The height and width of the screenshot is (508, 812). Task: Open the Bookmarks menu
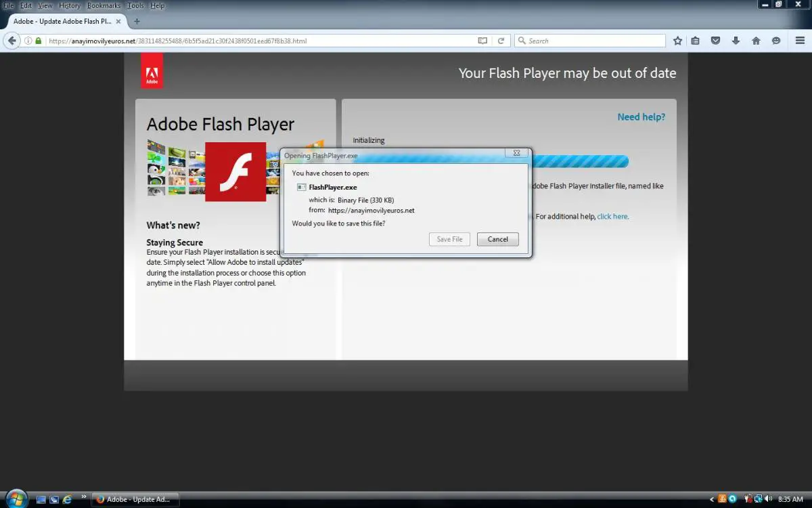tap(104, 5)
